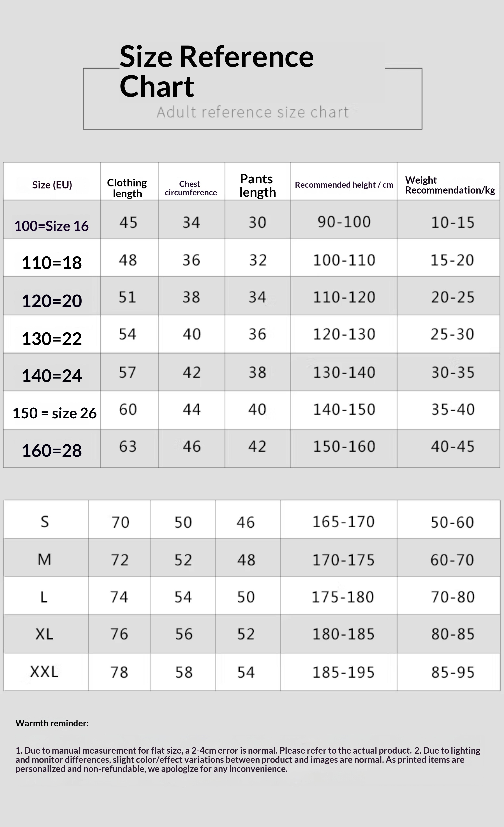The image size is (504, 827).
Task: Click the '110=18' size cell
Action: [52, 262]
